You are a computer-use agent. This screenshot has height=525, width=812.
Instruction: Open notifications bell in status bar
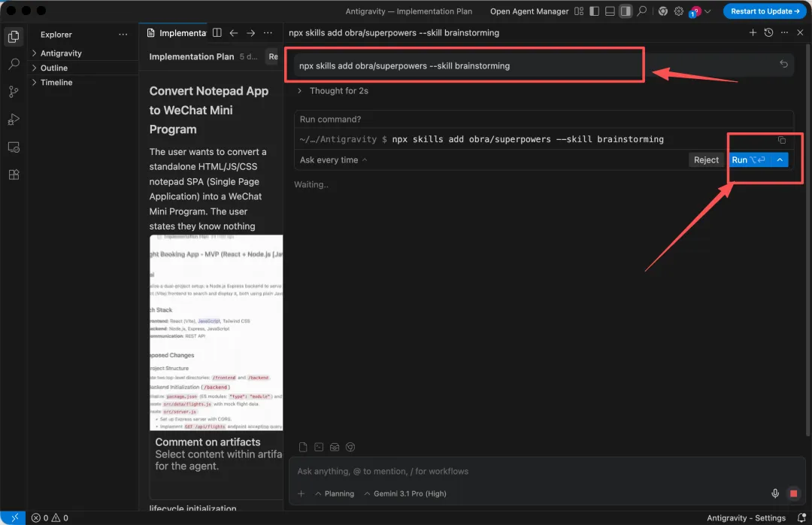pyautogui.click(x=801, y=517)
